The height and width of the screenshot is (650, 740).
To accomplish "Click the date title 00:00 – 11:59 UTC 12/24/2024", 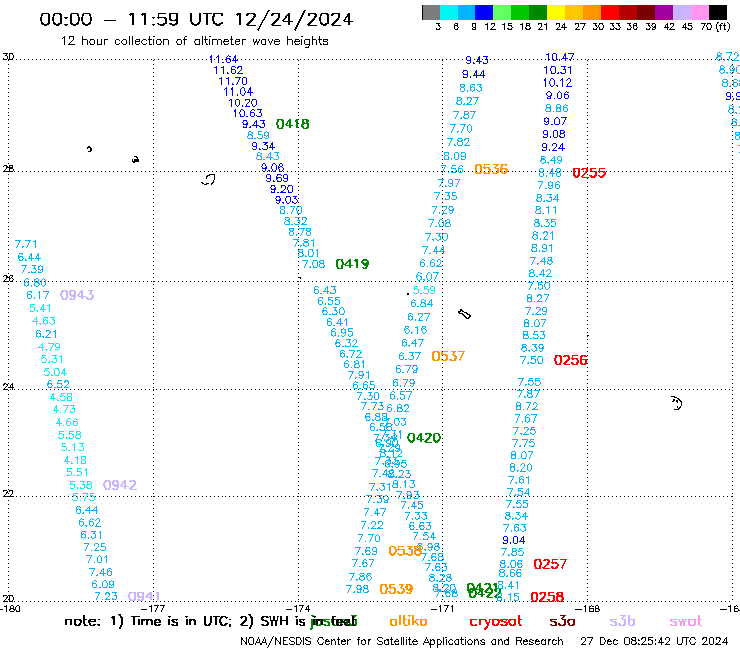I will [196, 19].
